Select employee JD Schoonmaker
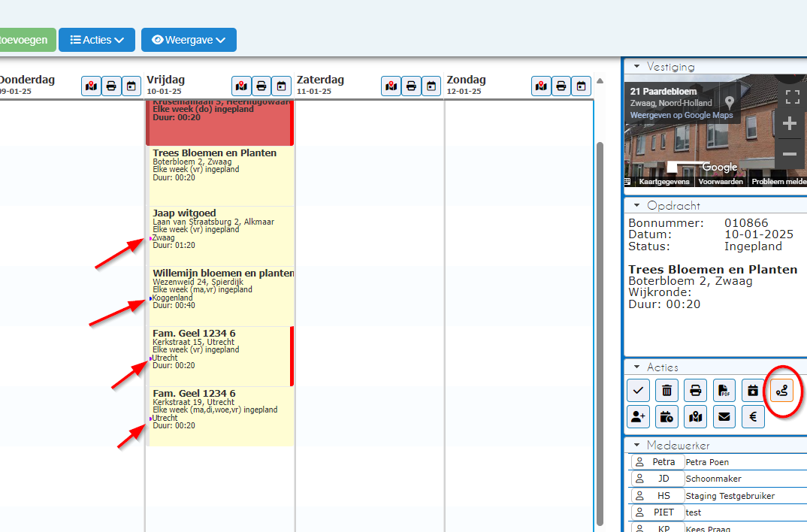Viewport: 807px width, 532px height. tap(718, 479)
